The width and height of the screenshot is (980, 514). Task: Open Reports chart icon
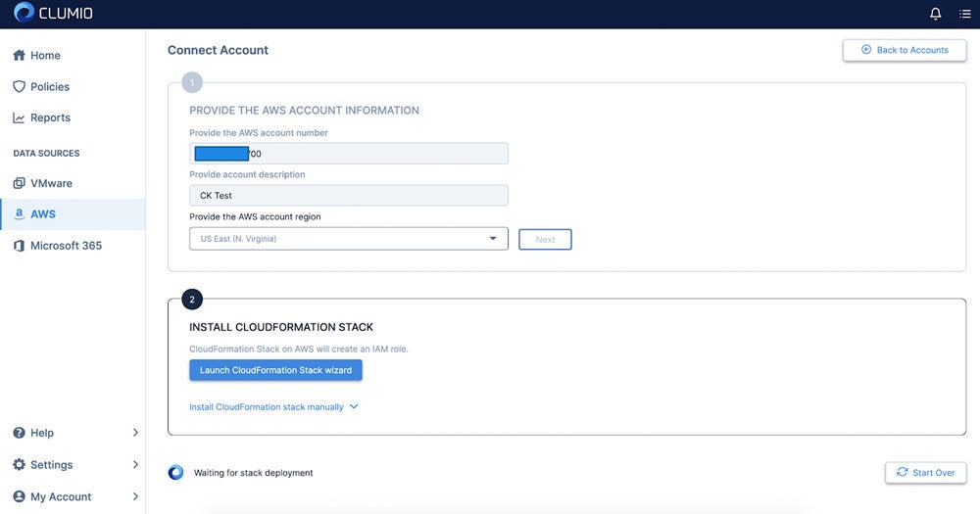pyautogui.click(x=20, y=117)
